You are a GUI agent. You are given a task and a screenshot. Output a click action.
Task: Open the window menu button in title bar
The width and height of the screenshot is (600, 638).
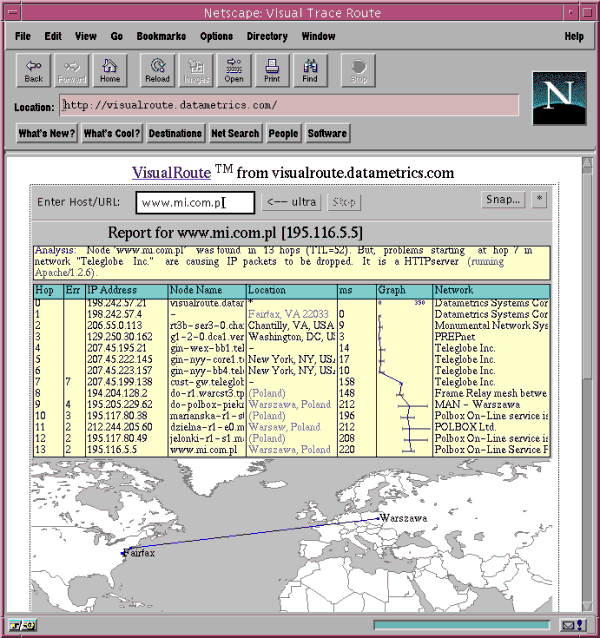click(13, 13)
